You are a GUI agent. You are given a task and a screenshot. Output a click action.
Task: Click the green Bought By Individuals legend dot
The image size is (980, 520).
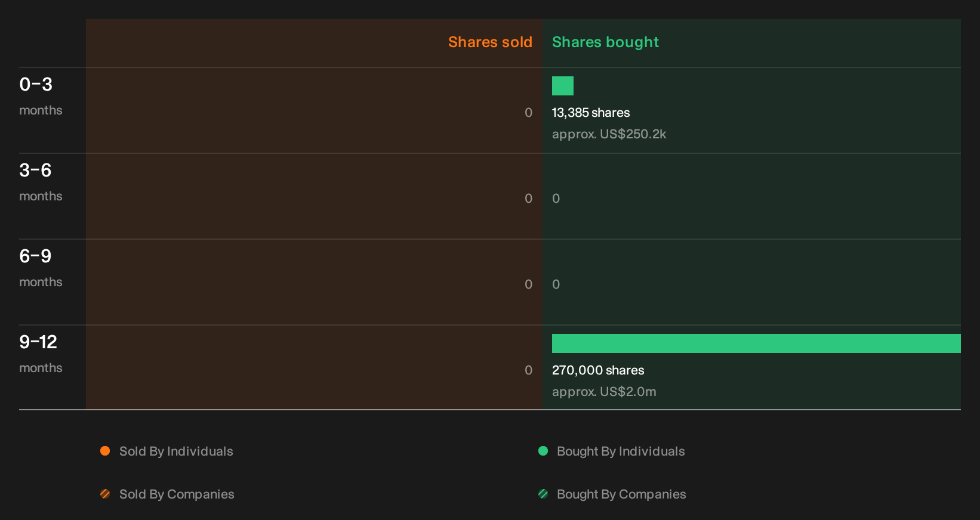[543, 451]
